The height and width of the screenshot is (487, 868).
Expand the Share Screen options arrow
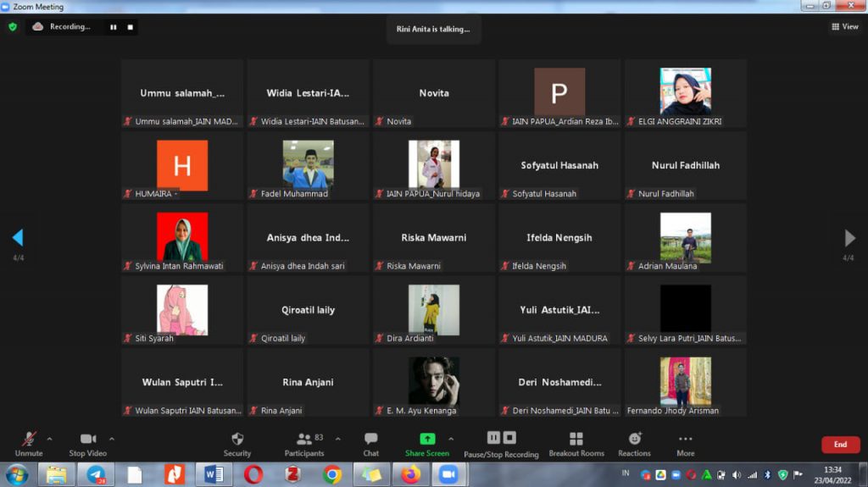(x=451, y=439)
